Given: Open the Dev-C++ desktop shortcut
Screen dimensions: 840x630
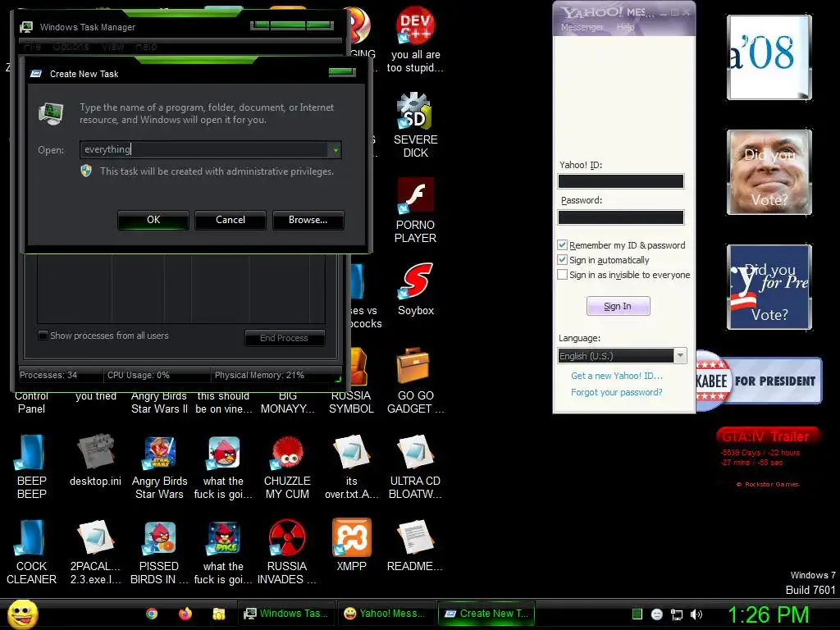Looking at the screenshot, I should pyautogui.click(x=415, y=25).
